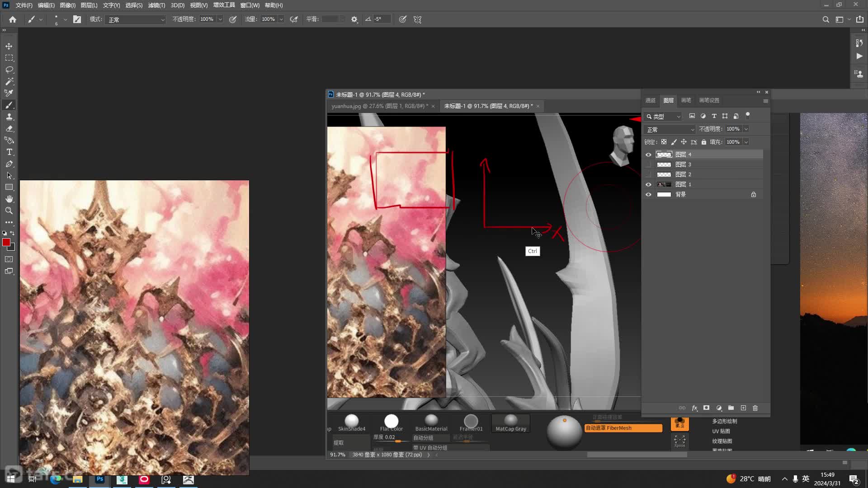Hide layer 图层 1
The height and width of the screenshot is (488, 868).
point(648,184)
